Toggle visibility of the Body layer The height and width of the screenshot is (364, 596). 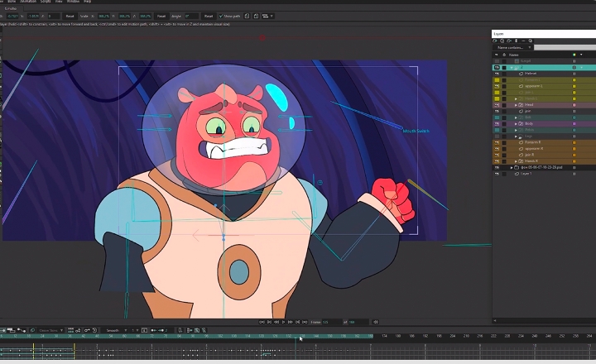[x=497, y=123]
